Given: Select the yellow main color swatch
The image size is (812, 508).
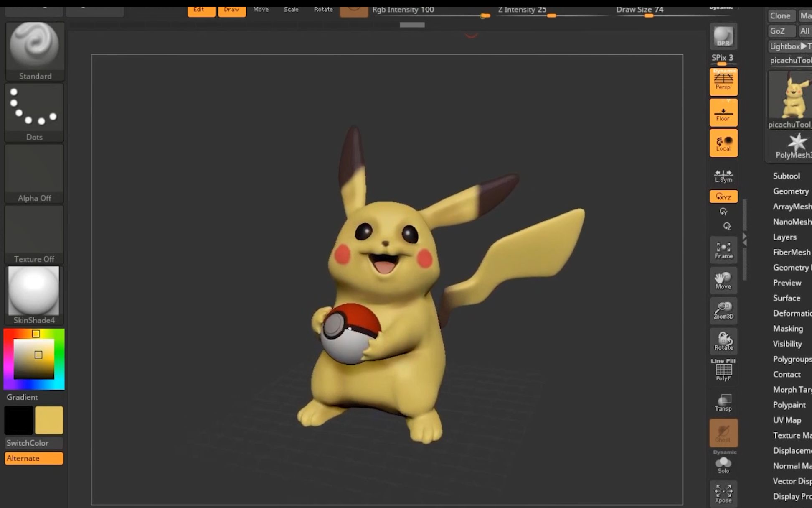Looking at the screenshot, I should click(49, 420).
